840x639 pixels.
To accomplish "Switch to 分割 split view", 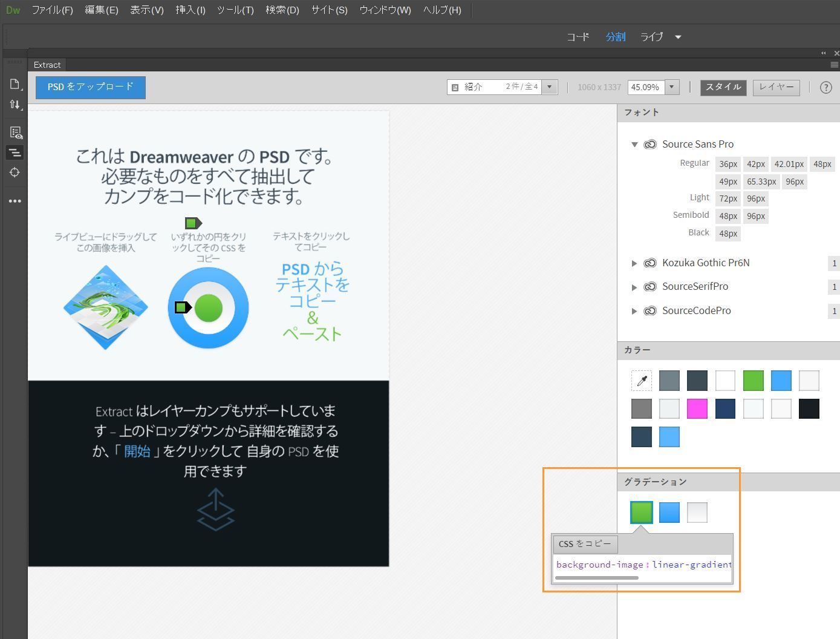I will pos(616,37).
